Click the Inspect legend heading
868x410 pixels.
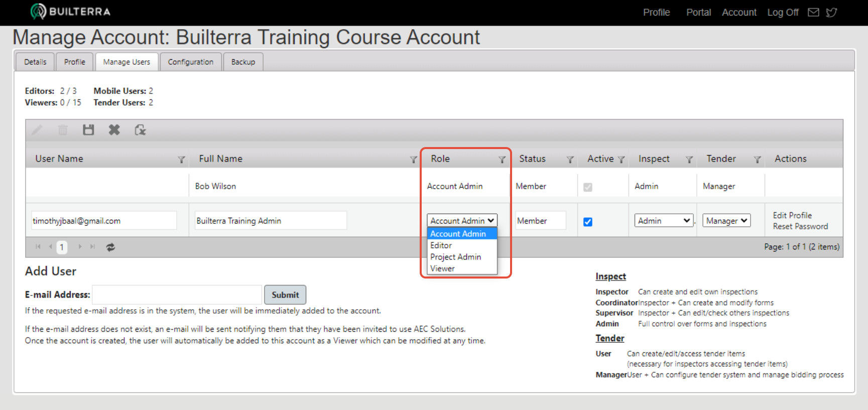[x=610, y=277]
